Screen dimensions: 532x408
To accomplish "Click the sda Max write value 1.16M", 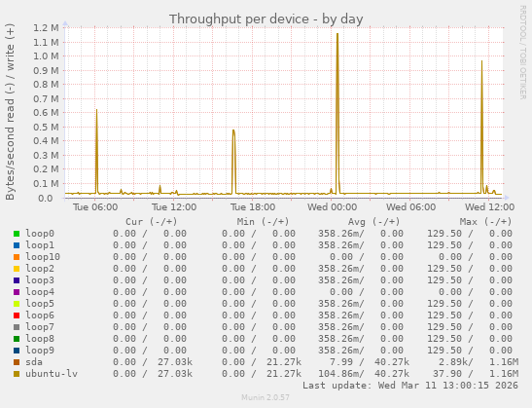I will (x=504, y=362).
